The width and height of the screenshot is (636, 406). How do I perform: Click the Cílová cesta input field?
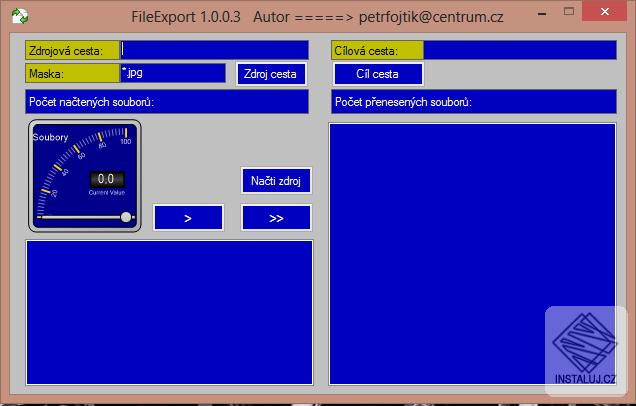tap(520, 50)
